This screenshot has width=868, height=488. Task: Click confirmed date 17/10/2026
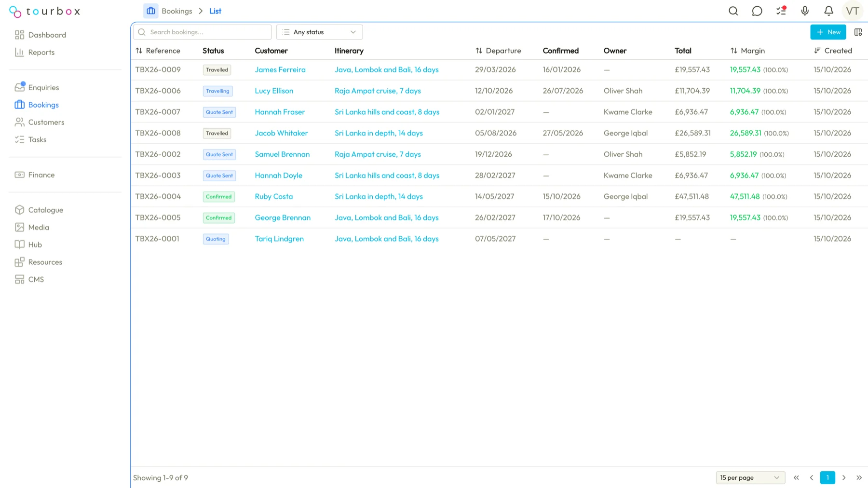pyautogui.click(x=562, y=217)
